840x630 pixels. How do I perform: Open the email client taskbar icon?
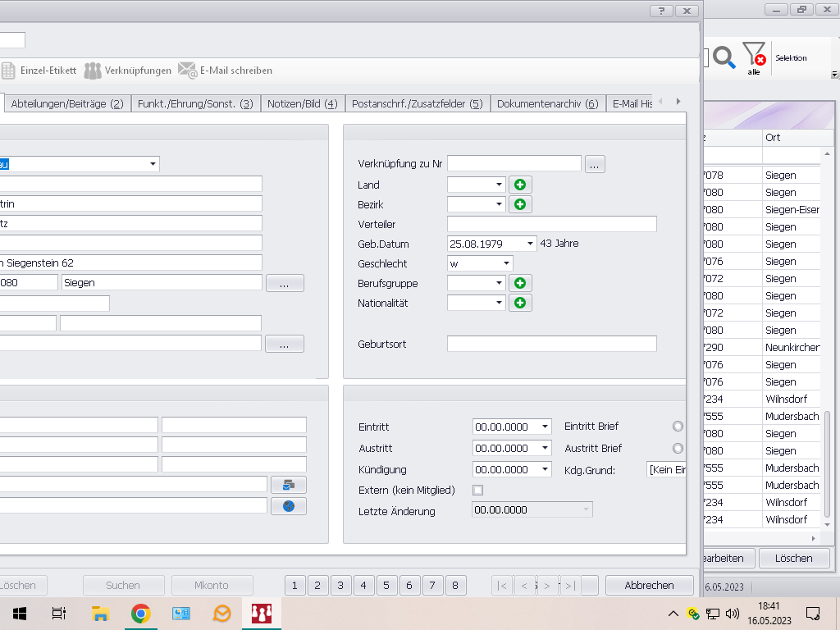(x=221, y=614)
